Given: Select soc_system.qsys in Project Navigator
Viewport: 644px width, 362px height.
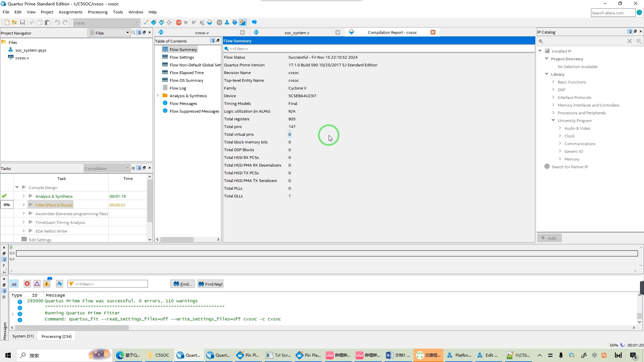Looking at the screenshot, I should click(31, 50).
